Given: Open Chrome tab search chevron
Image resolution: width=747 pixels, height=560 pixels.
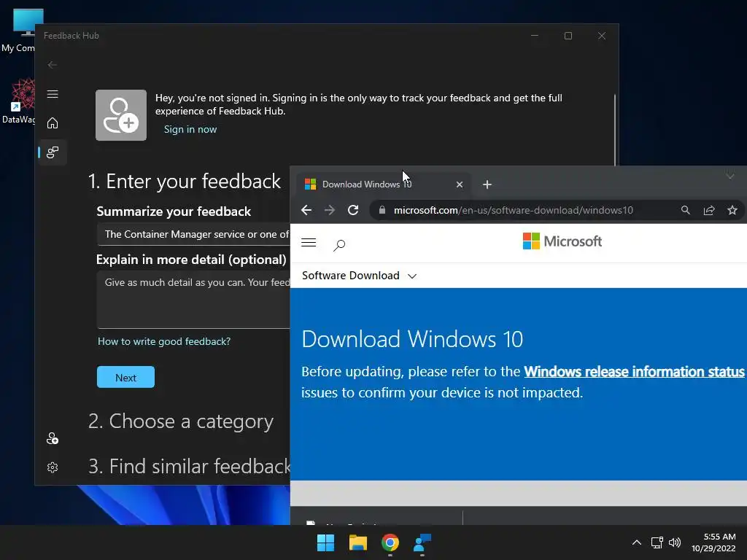Looking at the screenshot, I should coord(729,176).
